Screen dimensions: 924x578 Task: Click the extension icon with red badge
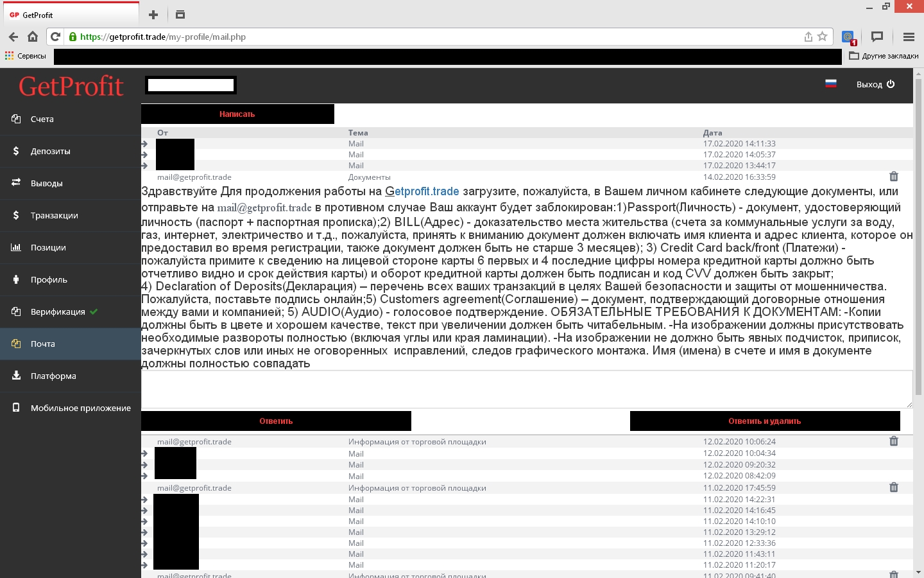[x=849, y=37]
